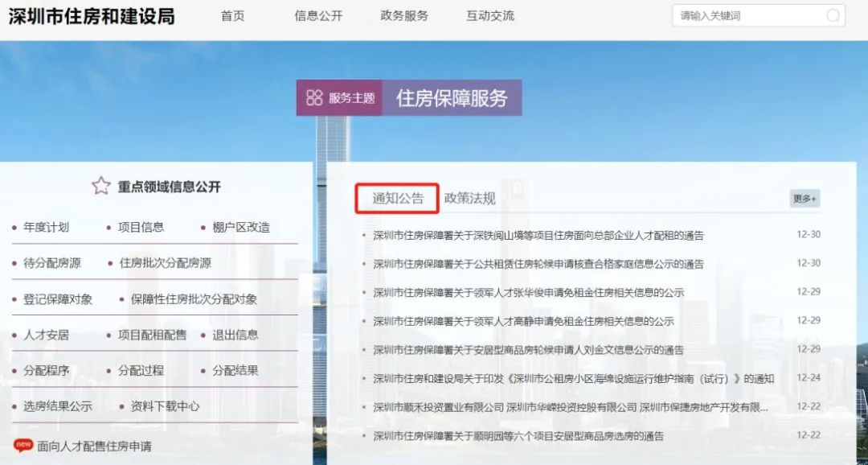Open the 待分配房源 link
This screenshot has height=465, width=868.
tap(51, 263)
